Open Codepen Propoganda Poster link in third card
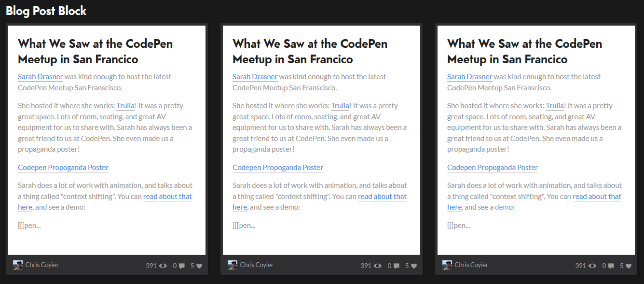 pyautogui.click(x=493, y=168)
